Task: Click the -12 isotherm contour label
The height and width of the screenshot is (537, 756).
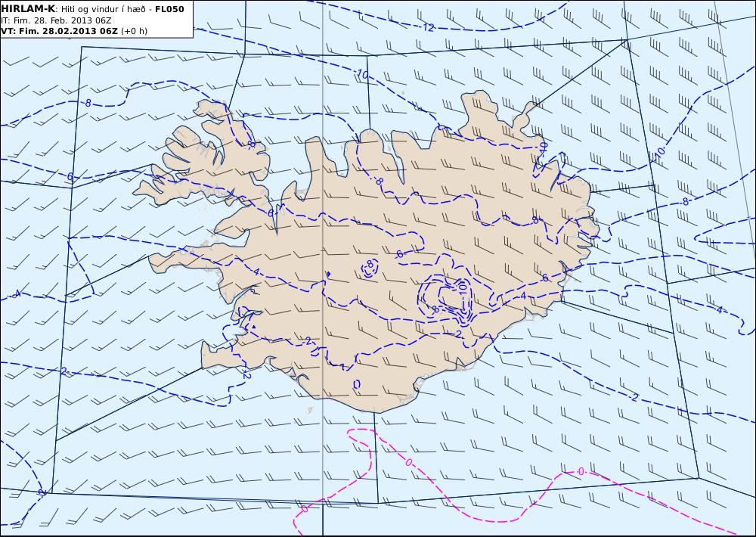Action: pyautogui.click(x=426, y=27)
